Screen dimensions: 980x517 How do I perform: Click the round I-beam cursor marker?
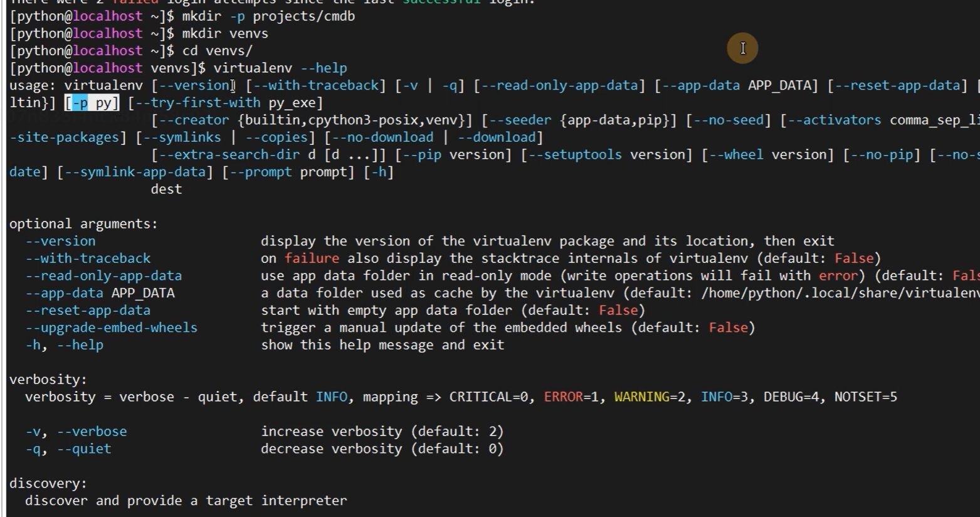pyautogui.click(x=742, y=48)
